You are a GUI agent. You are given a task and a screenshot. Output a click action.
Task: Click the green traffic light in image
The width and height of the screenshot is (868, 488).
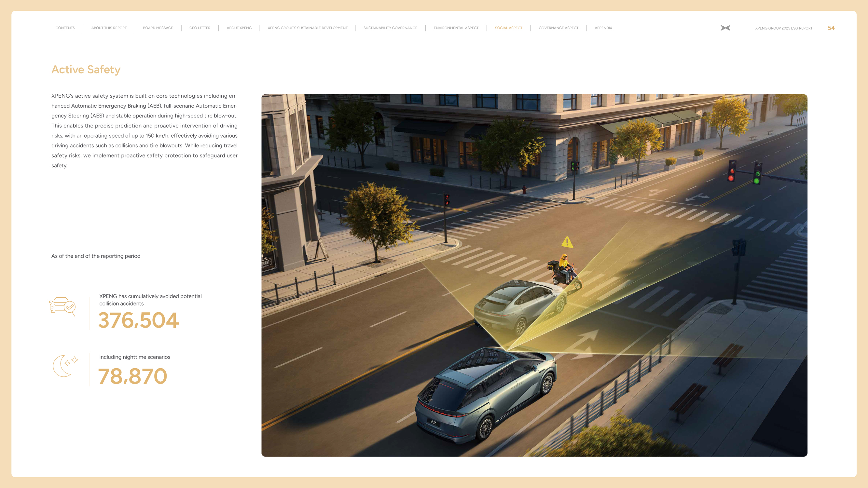(x=756, y=181)
